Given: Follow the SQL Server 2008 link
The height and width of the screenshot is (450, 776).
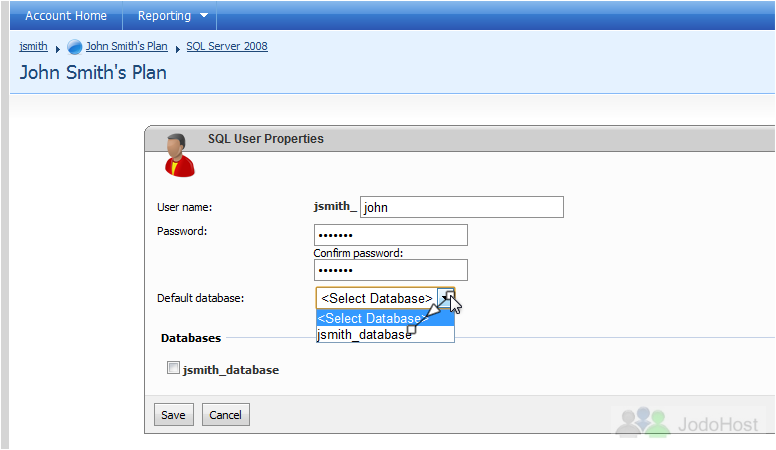Looking at the screenshot, I should coord(227,46).
